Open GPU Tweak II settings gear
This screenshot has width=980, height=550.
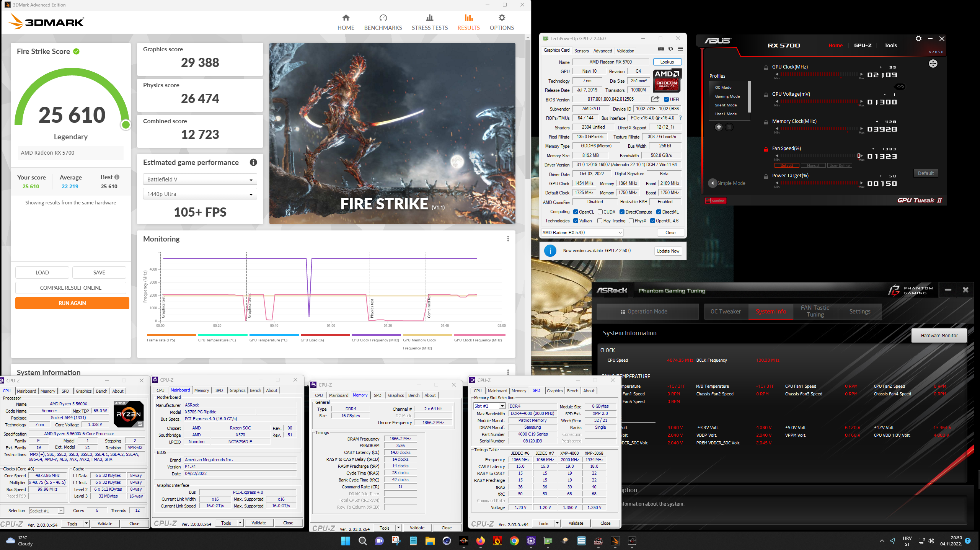[918, 39]
